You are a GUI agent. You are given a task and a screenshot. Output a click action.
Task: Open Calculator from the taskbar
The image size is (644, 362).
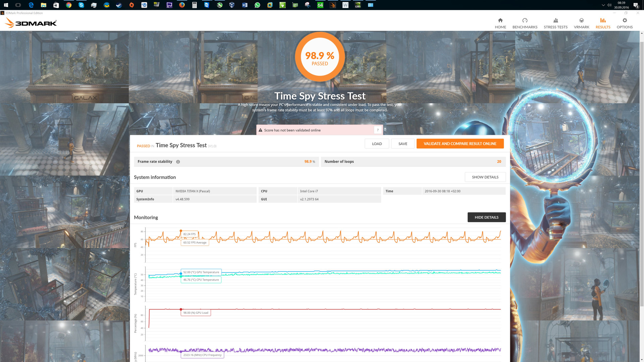pos(194,5)
